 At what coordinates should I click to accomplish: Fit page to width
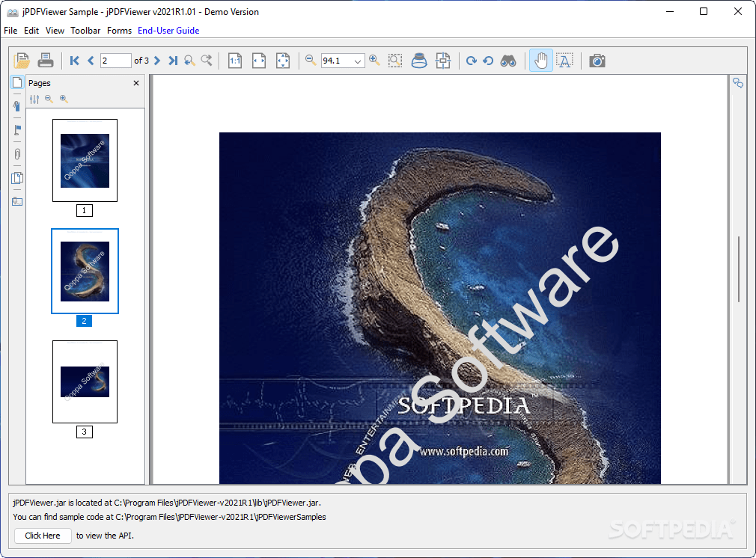(x=259, y=61)
